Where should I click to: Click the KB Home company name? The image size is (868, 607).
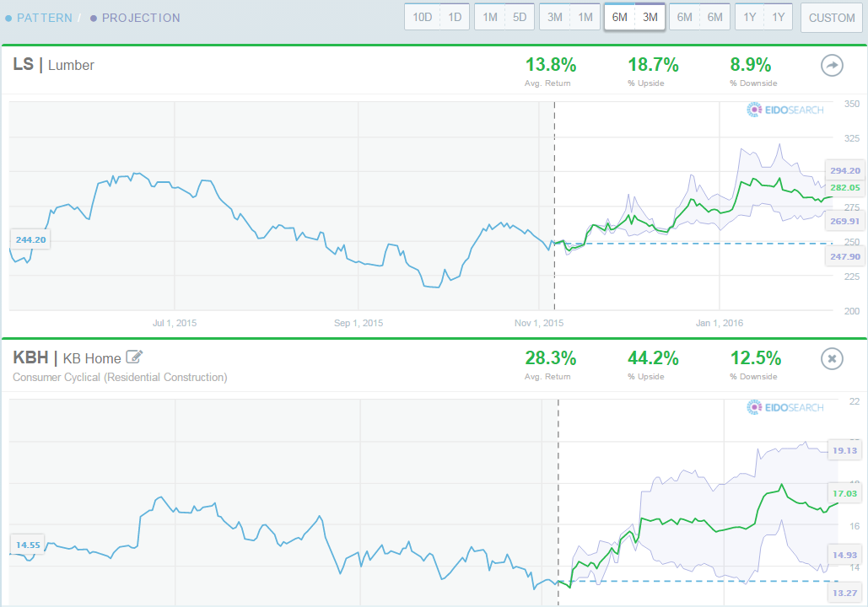(92, 358)
